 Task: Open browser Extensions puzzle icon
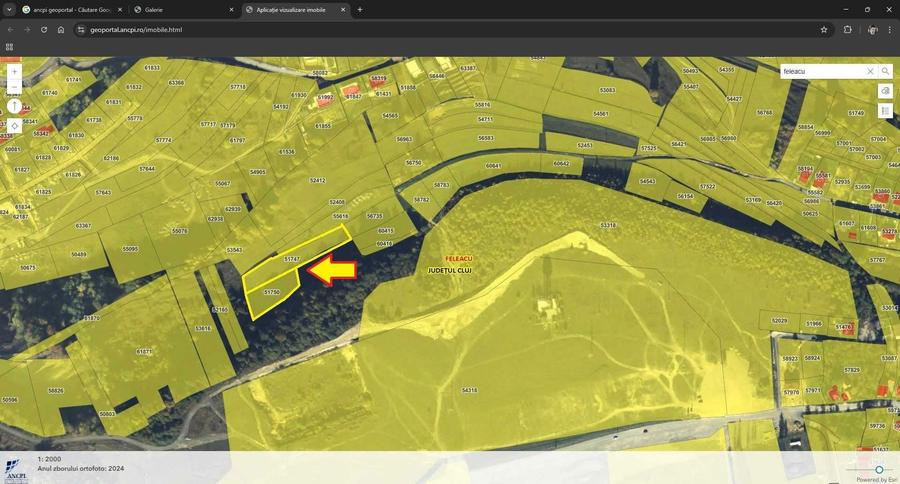pyautogui.click(x=847, y=30)
